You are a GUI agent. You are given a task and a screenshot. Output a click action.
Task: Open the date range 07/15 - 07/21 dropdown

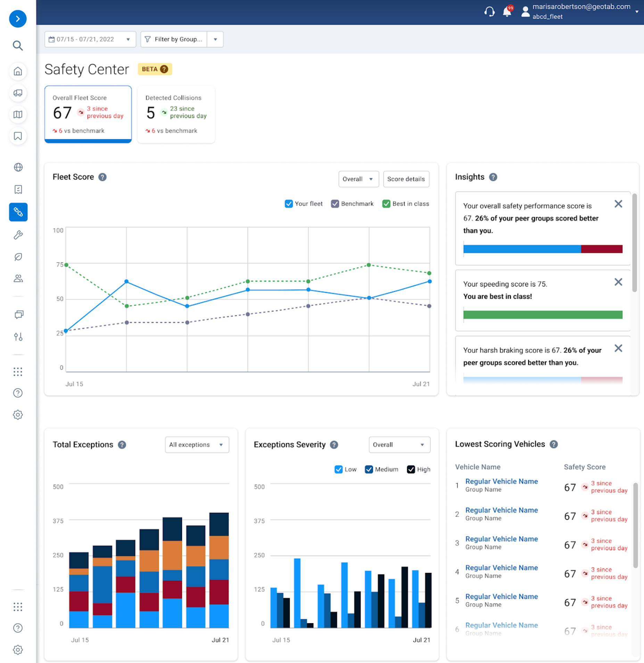[x=90, y=39]
